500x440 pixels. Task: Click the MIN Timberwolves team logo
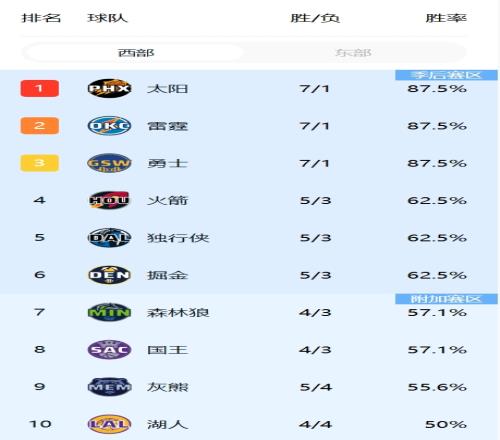tap(109, 312)
